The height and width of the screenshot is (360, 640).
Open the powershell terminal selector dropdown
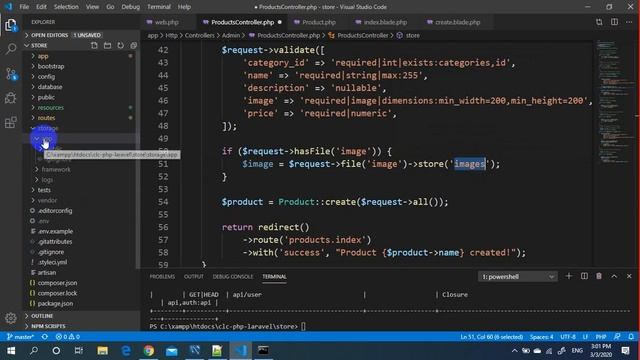517,277
